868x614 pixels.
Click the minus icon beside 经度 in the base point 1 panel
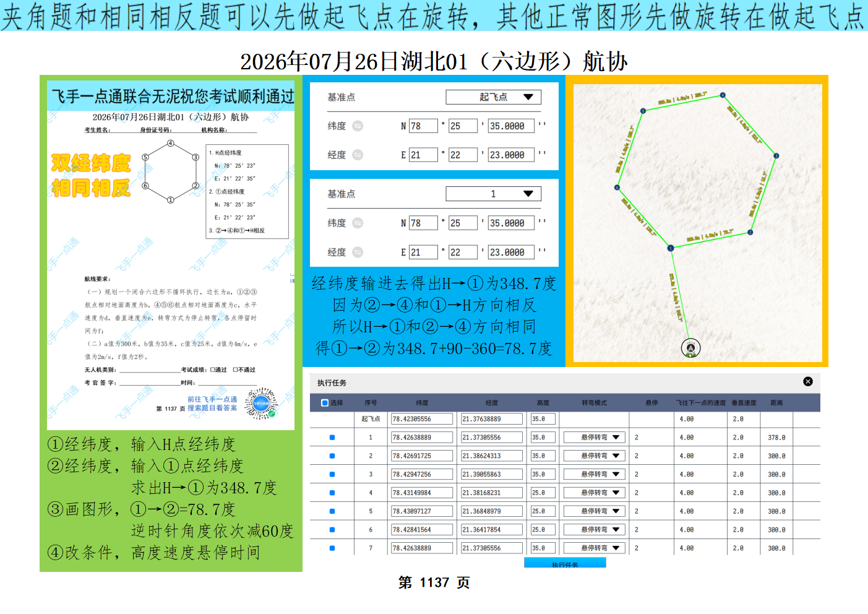point(358,252)
